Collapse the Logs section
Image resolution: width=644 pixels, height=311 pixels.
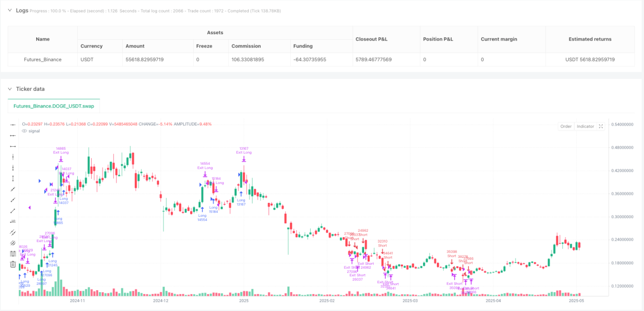[9, 10]
